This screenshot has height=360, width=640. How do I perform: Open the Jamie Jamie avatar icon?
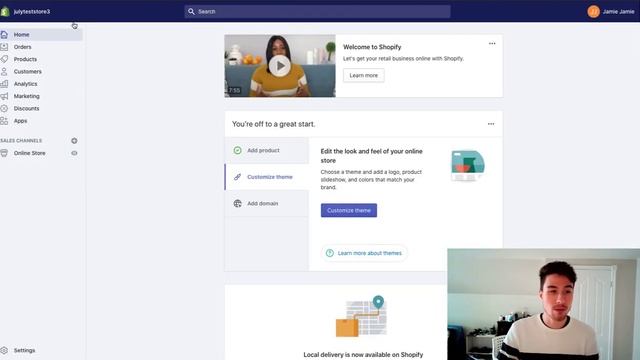593,11
